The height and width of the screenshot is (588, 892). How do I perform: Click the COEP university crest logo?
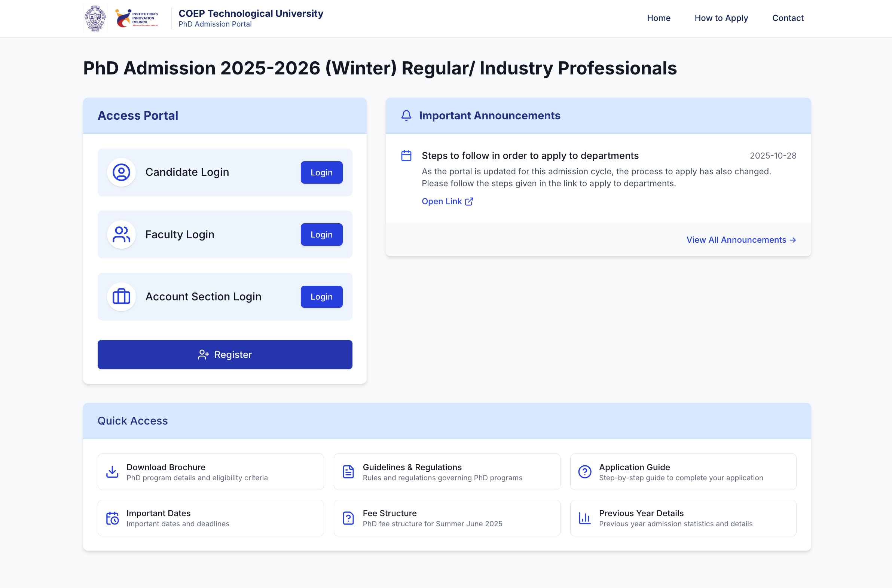(x=95, y=18)
